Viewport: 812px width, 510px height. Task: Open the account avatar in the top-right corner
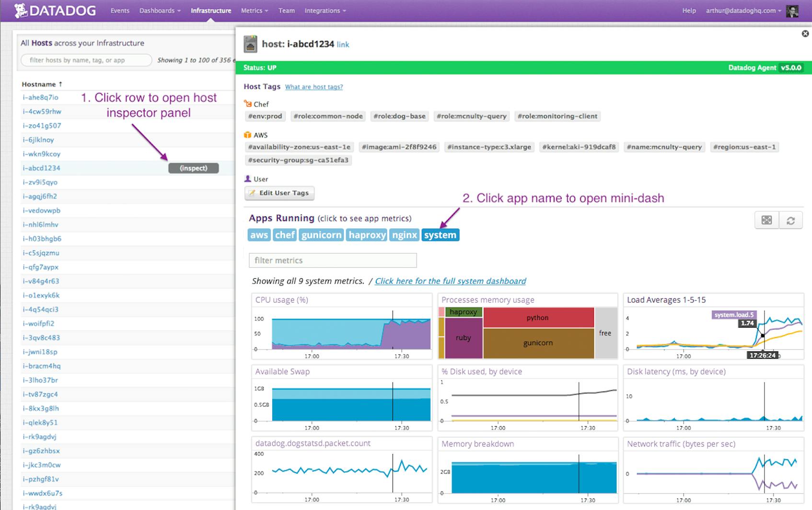tap(792, 10)
